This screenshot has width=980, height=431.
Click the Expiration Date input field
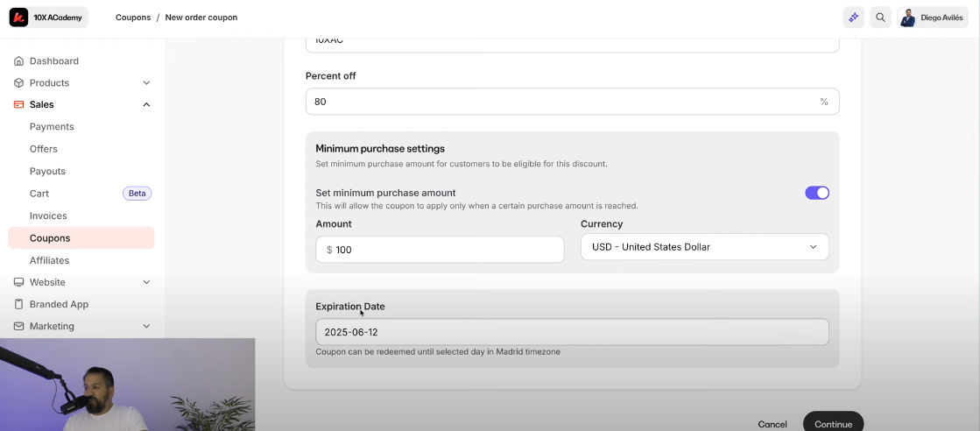pyautogui.click(x=572, y=332)
